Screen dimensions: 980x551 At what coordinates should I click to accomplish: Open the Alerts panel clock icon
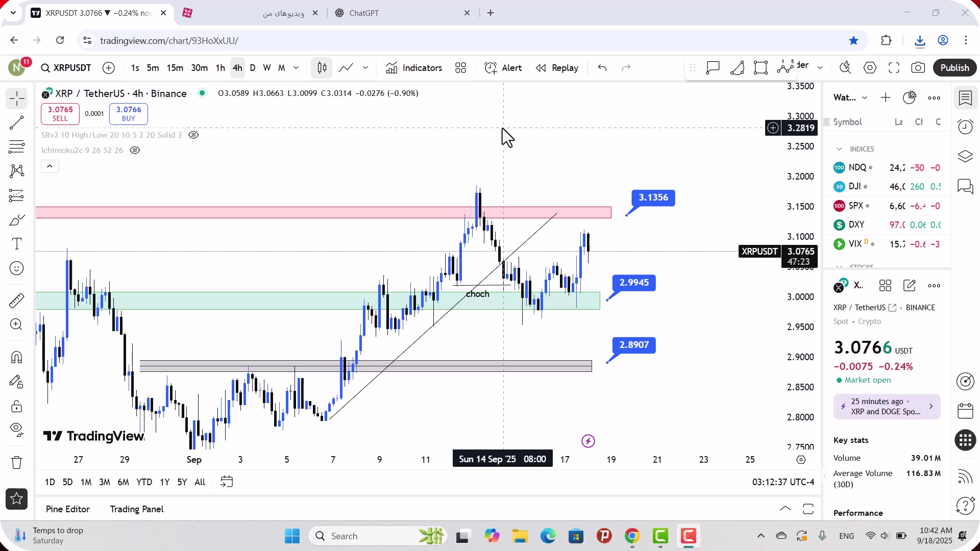[965, 127]
